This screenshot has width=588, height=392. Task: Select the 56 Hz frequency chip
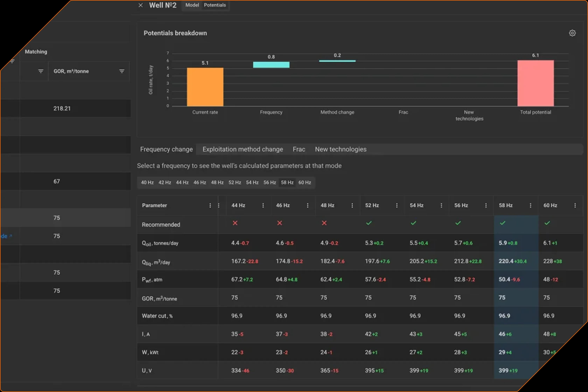pyautogui.click(x=270, y=182)
